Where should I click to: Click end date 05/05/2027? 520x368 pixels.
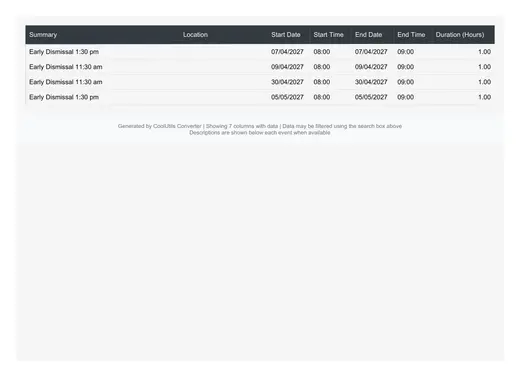coord(371,97)
